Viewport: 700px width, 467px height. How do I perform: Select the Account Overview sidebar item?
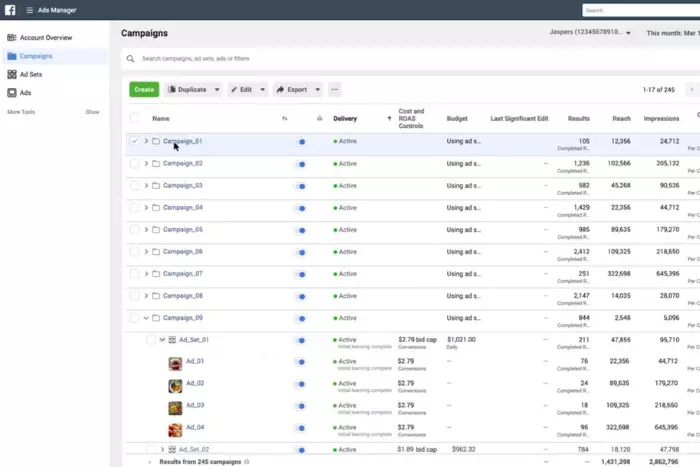point(55,38)
